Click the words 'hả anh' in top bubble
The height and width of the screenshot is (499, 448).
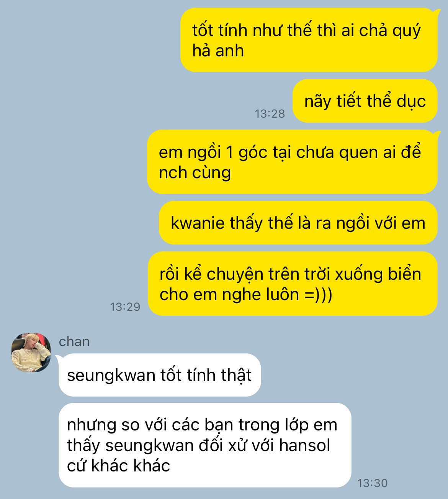[218, 51]
